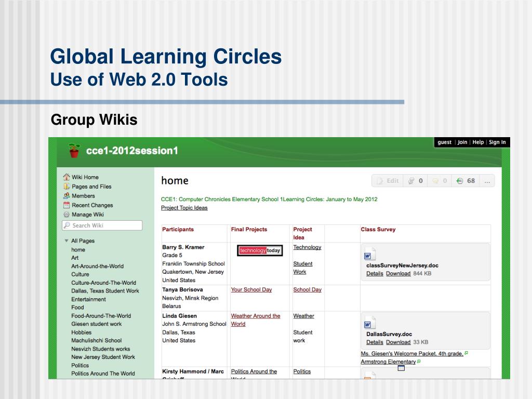Open the Recent Changes link
The image size is (532, 399).
coord(92,205)
